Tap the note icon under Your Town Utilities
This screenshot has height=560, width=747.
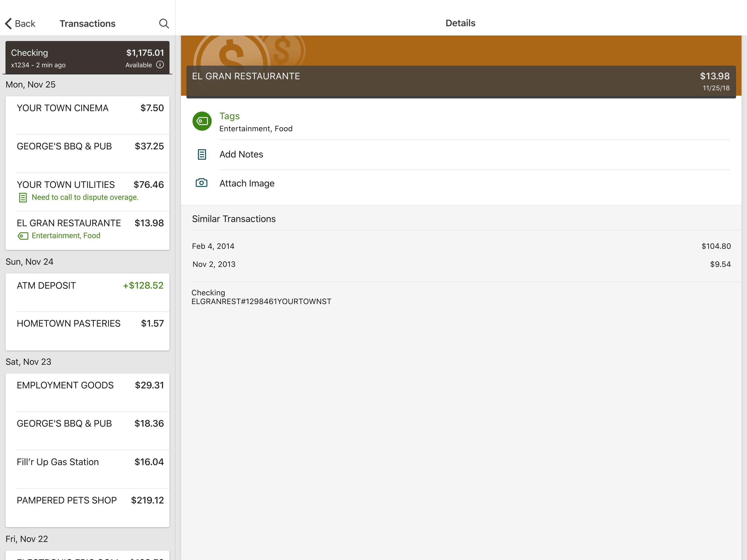(23, 197)
